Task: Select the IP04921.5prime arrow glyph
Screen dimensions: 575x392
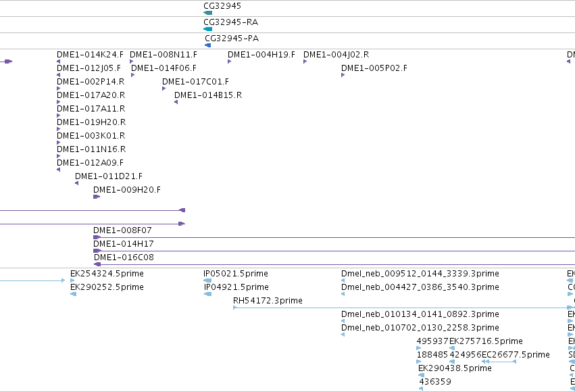Action: coord(207,294)
